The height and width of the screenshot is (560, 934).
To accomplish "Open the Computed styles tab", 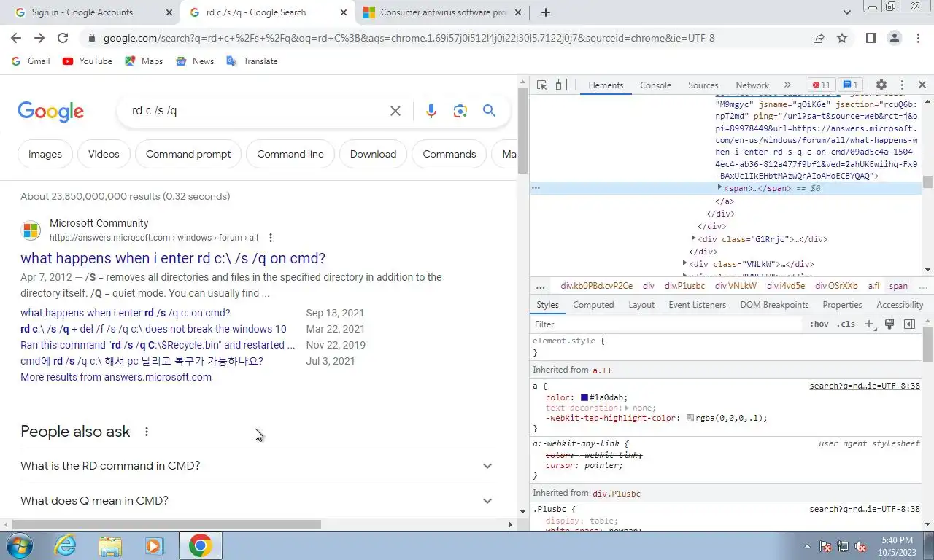I will tap(593, 305).
